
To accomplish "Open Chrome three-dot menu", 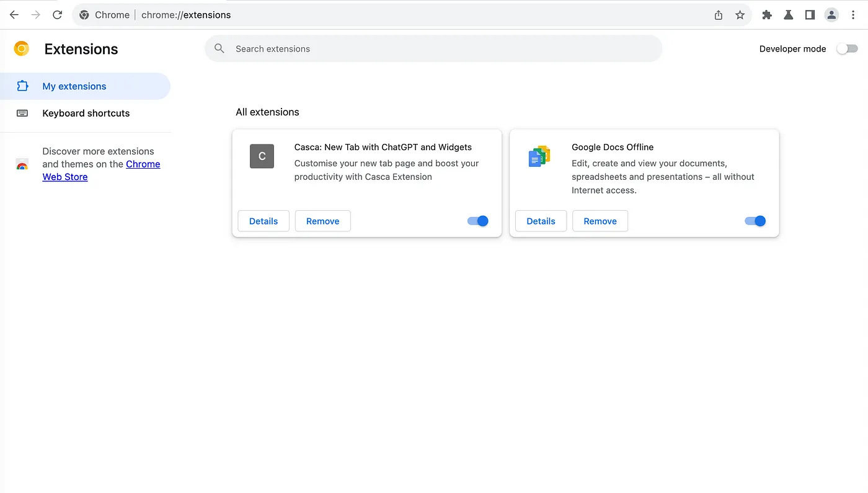I will pos(853,15).
